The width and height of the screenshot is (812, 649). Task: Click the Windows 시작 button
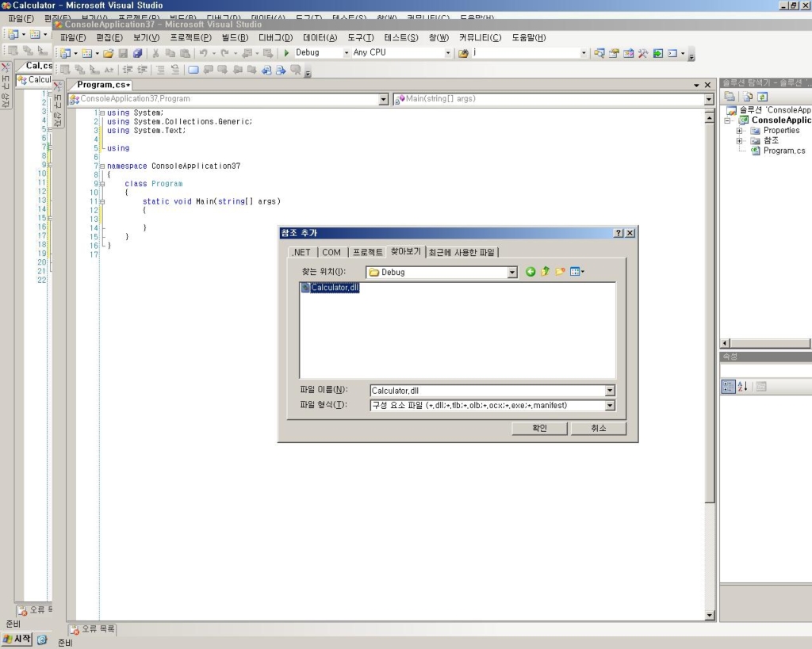point(17,639)
